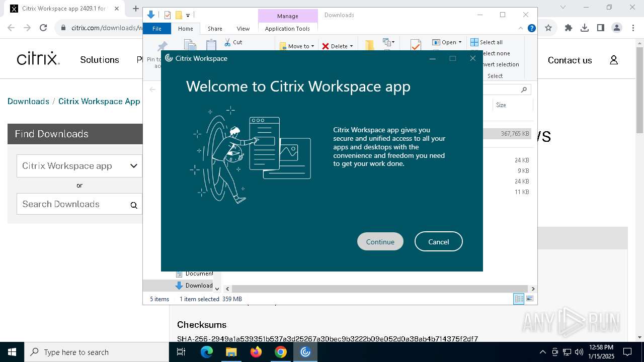Go back in Chrome

[x=12, y=28]
